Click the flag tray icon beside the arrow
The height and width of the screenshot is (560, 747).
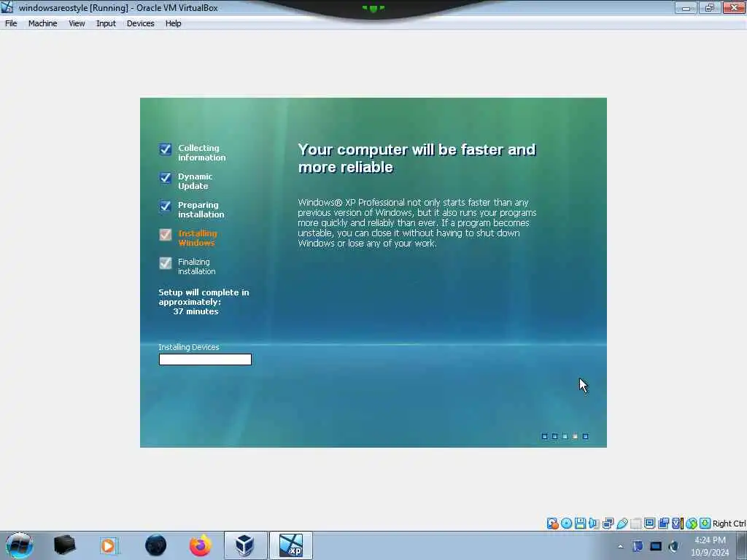[638, 546]
